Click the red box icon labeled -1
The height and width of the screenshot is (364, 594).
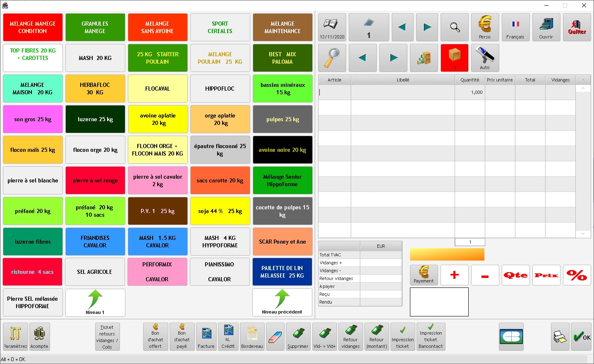click(455, 58)
